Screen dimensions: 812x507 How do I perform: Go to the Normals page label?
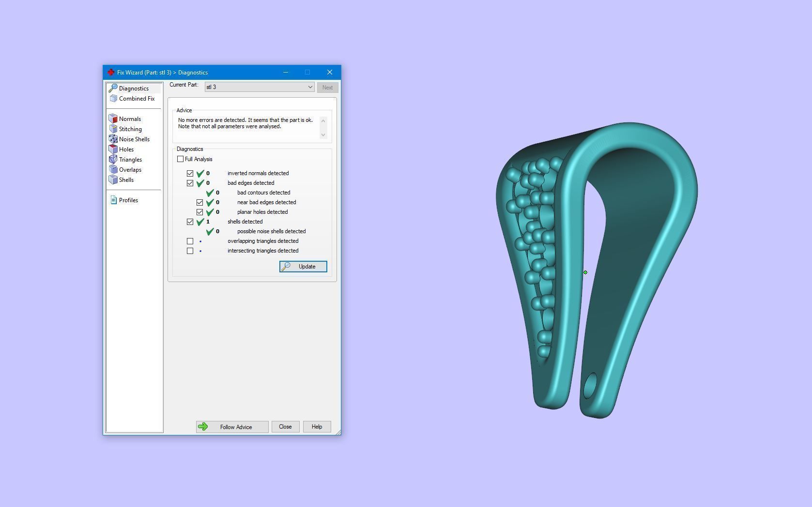(x=130, y=119)
